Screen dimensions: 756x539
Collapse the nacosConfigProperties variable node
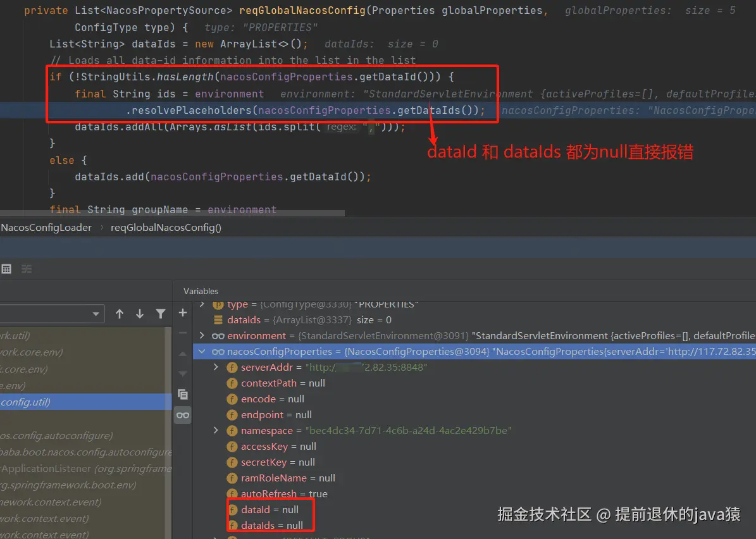coord(202,352)
